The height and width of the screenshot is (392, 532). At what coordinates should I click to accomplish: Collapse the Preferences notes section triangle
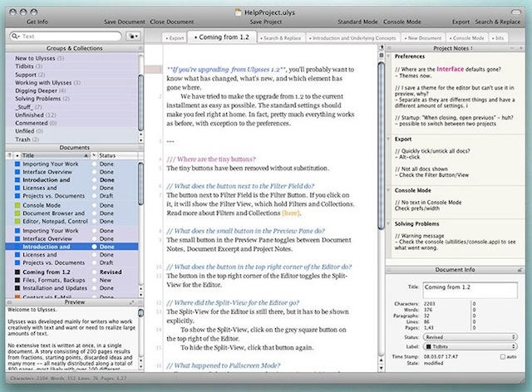389,56
